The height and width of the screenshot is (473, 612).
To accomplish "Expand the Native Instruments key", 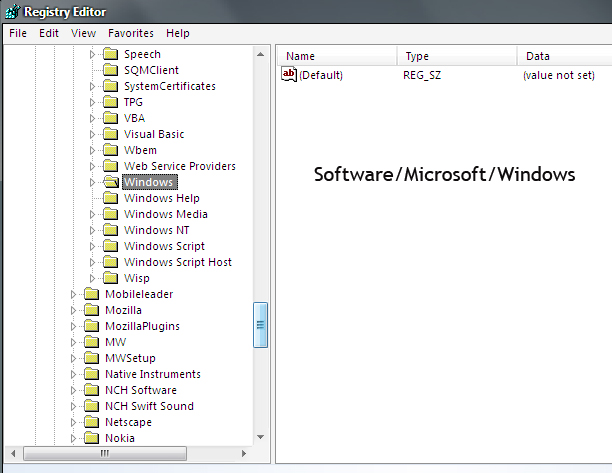I will coord(73,374).
